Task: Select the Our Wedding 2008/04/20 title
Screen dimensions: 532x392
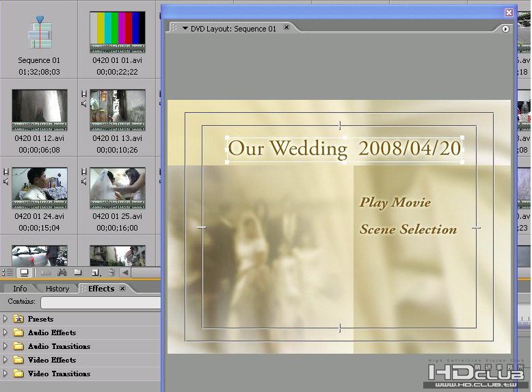Action: point(345,148)
